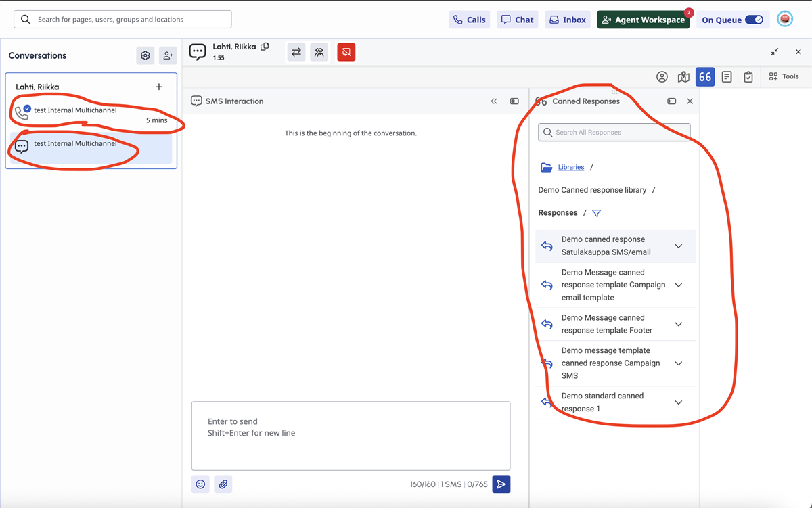Open the script document icon
This screenshot has width=812, height=508.
pos(727,77)
